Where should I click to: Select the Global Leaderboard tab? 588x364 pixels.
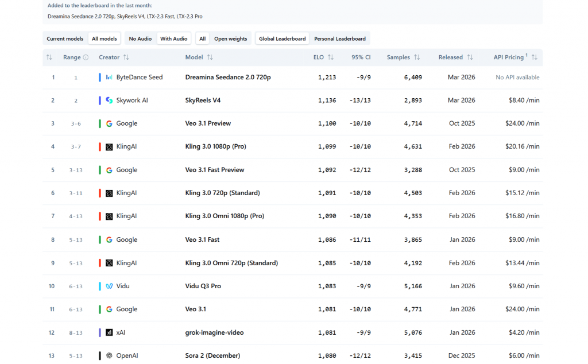[x=282, y=39]
